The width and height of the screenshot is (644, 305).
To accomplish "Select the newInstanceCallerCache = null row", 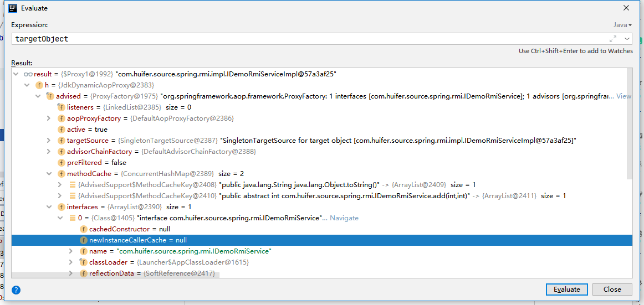I will (322, 240).
